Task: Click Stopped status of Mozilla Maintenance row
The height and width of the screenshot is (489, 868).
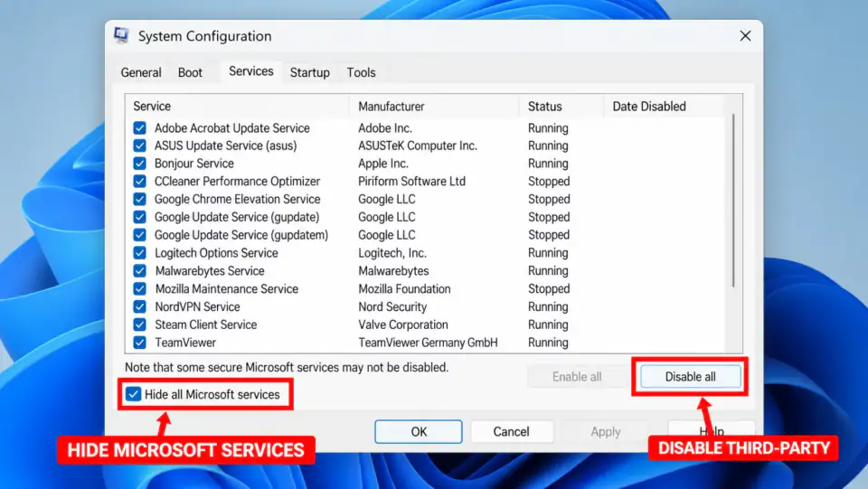Action: [x=549, y=288]
